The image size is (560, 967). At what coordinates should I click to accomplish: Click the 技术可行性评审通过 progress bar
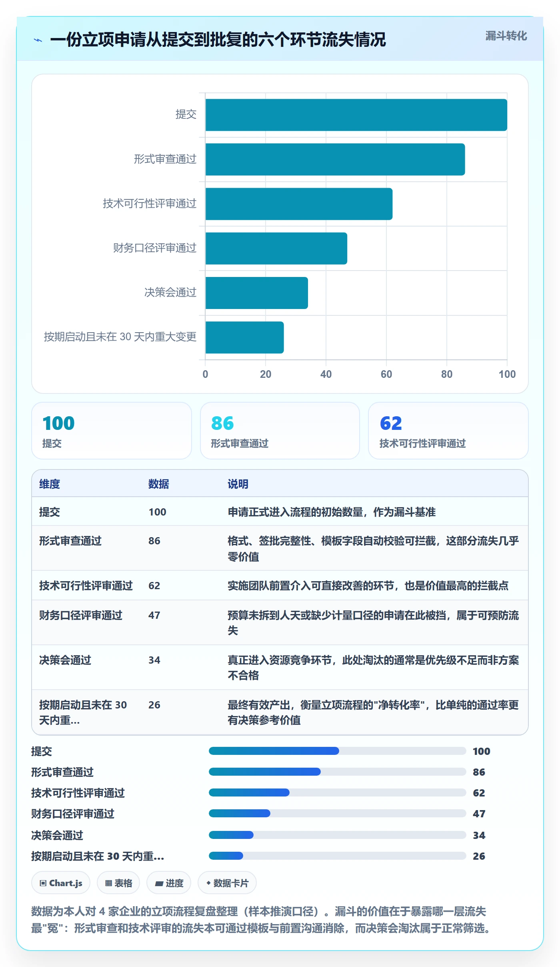click(337, 792)
